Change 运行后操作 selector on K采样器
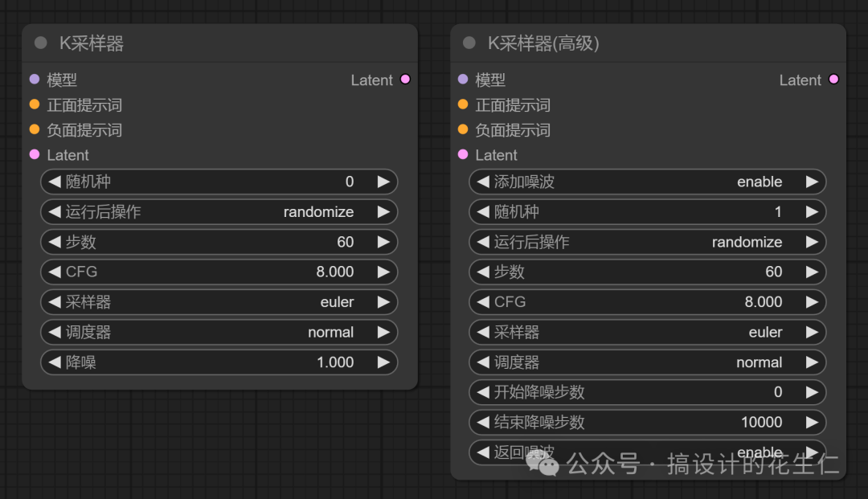The width and height of the screenshot is (868, 499). coord(219,211)
